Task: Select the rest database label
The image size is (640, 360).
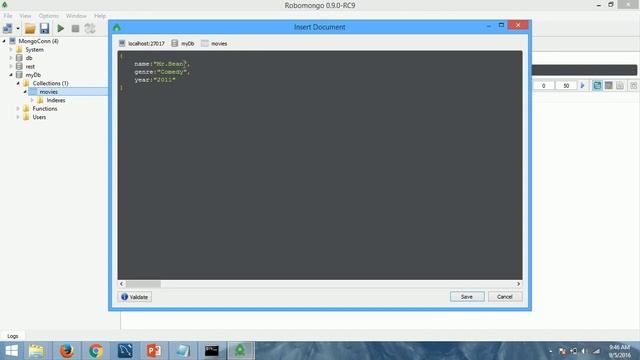Action: point(30,66)
